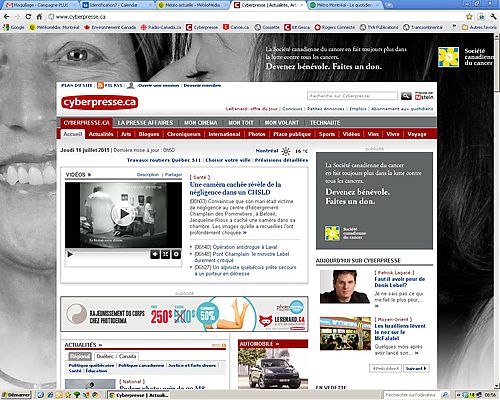Click the Cyberpresse taskbar window button
Image resolution: width=500 pixels, height=400 pixels.
[139, 395]
